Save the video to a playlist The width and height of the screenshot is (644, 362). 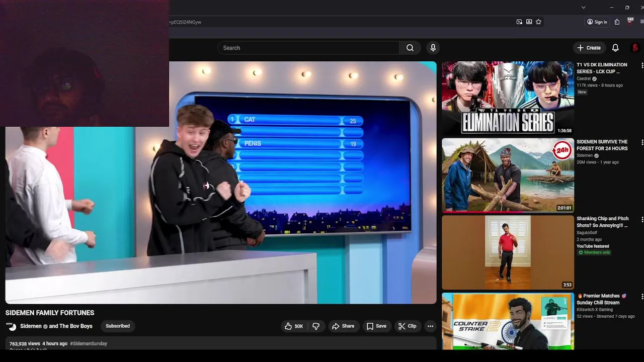click(376, 326)
